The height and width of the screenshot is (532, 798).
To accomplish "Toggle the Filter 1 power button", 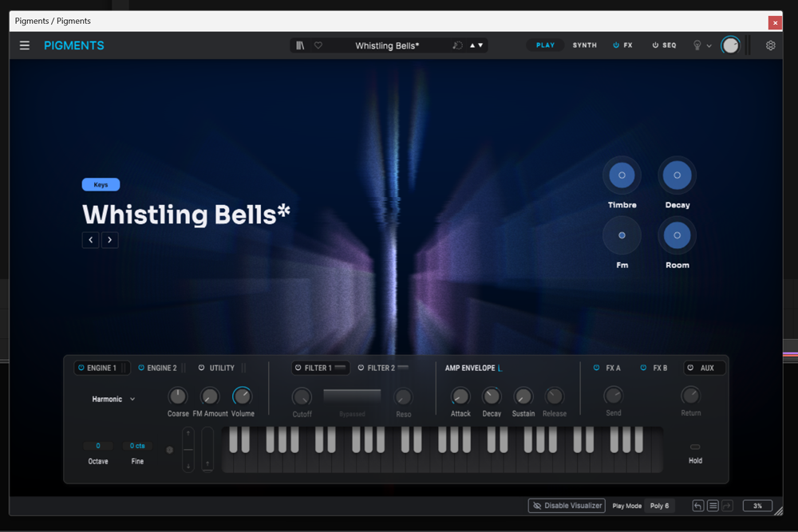I will pos(298,368).
